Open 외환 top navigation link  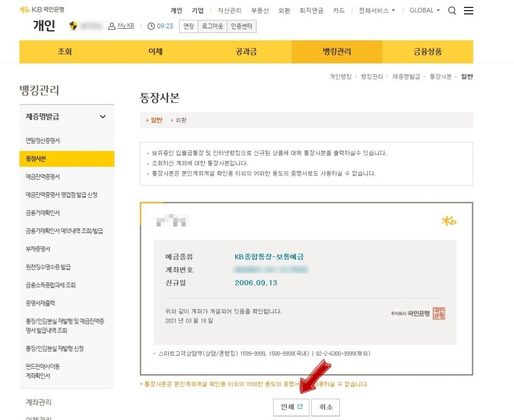point(284,11)
